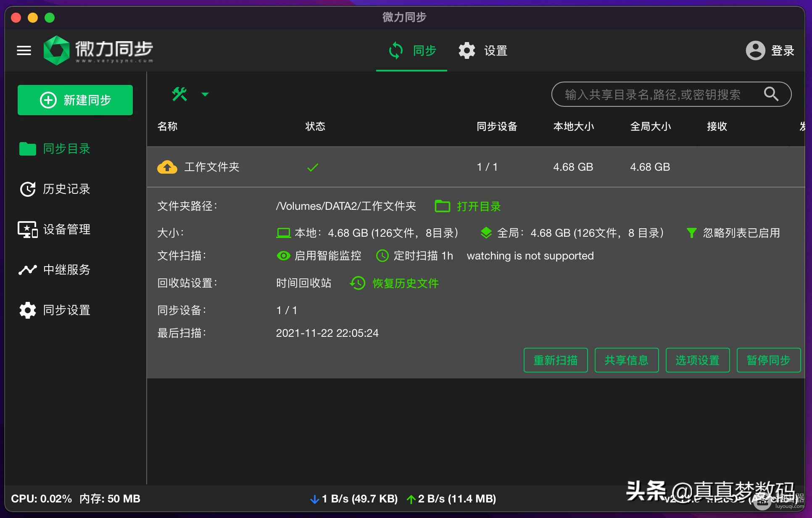The image size is (812, 518).
Task: Click the 重新扫描 button
Action: click(x=555, y=360)
